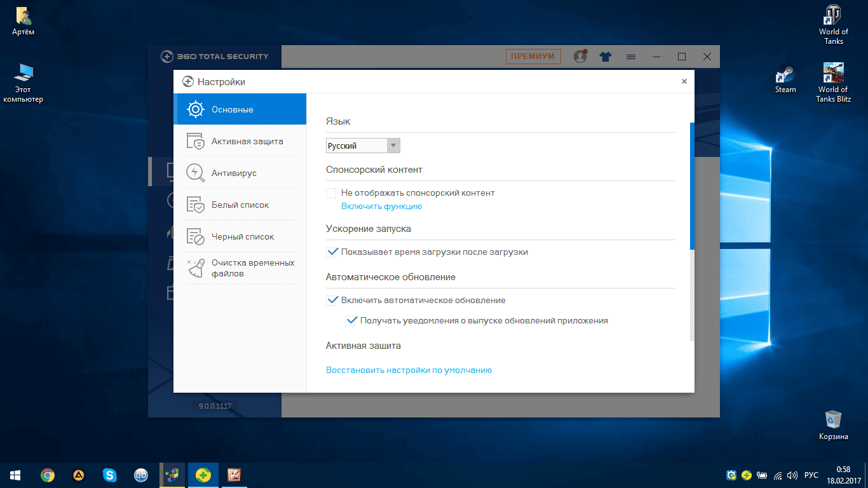
Task: Select the Steam desktop shortcut
Action: (x=785, y=79)
